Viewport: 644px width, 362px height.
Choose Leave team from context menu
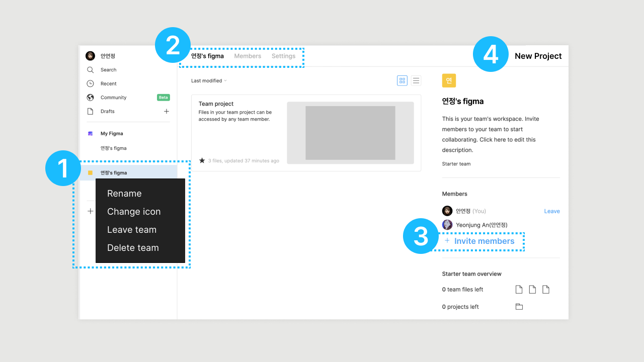coord(132,230)
